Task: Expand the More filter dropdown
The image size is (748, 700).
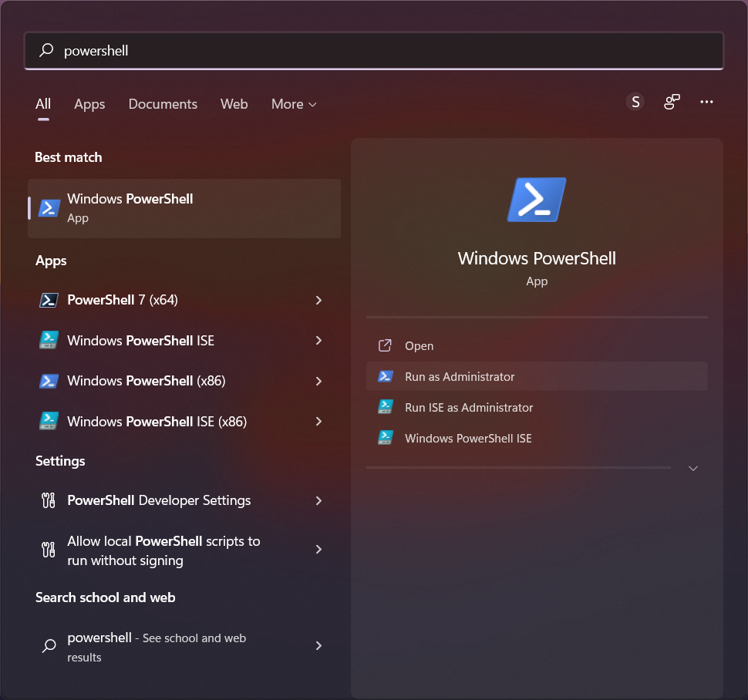Action: pyautogui.click(x=293, y=103)
